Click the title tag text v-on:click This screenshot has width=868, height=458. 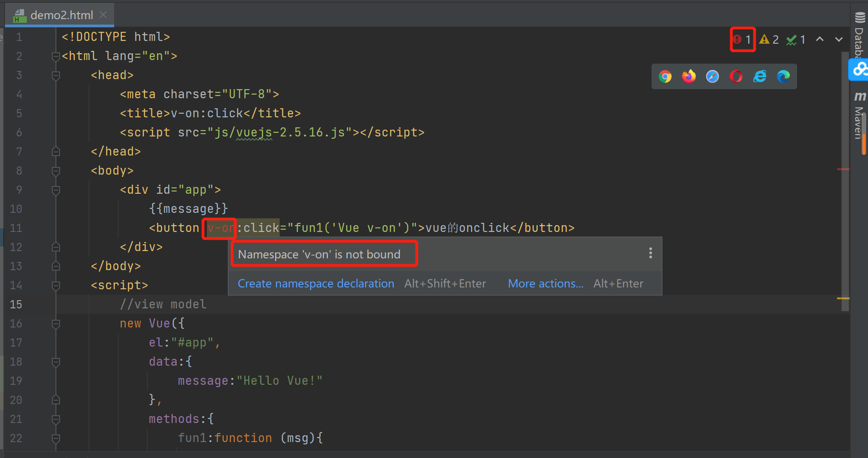click(207, 113)
